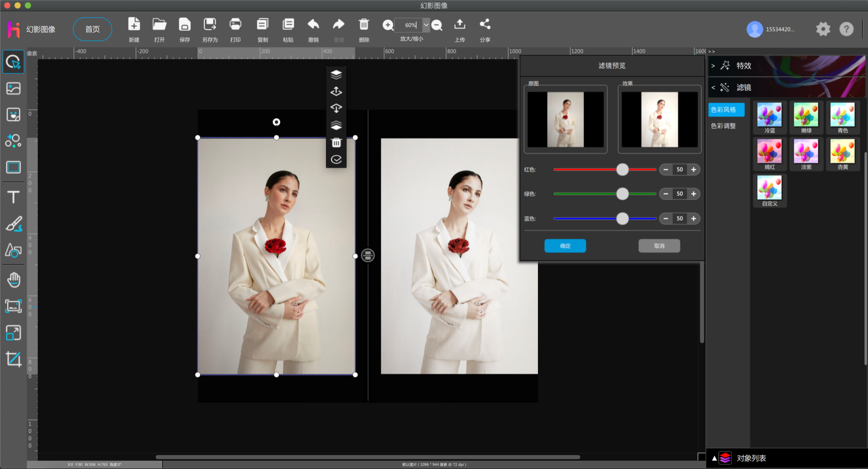Image resolution: width=868 pixels, height=469 pixels.
Task: Apply the 青色 filter preset
Action: click(x=843, y=118)
